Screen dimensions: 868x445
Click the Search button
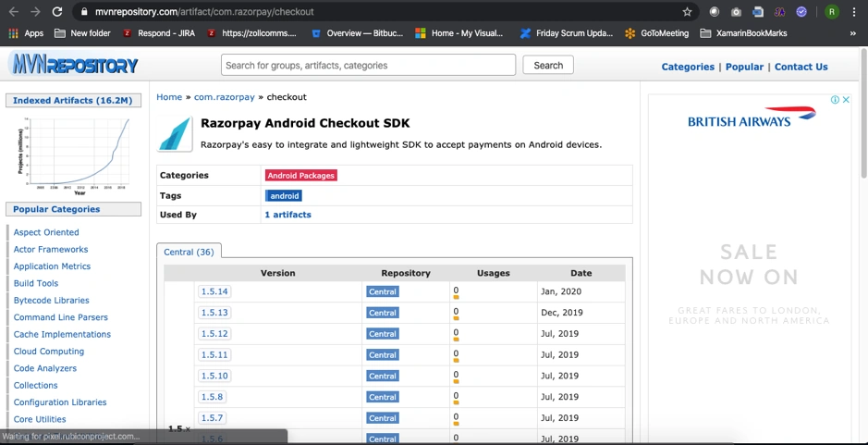coord(548,65)
